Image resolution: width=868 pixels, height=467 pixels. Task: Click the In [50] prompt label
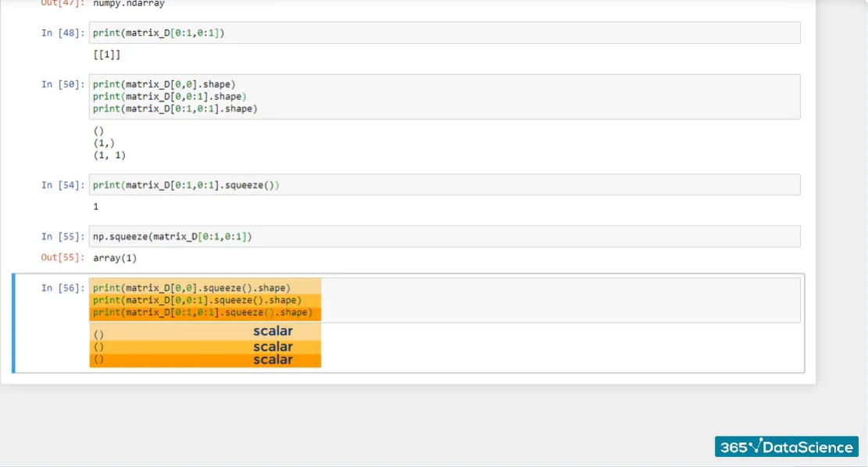coord(63,84)
